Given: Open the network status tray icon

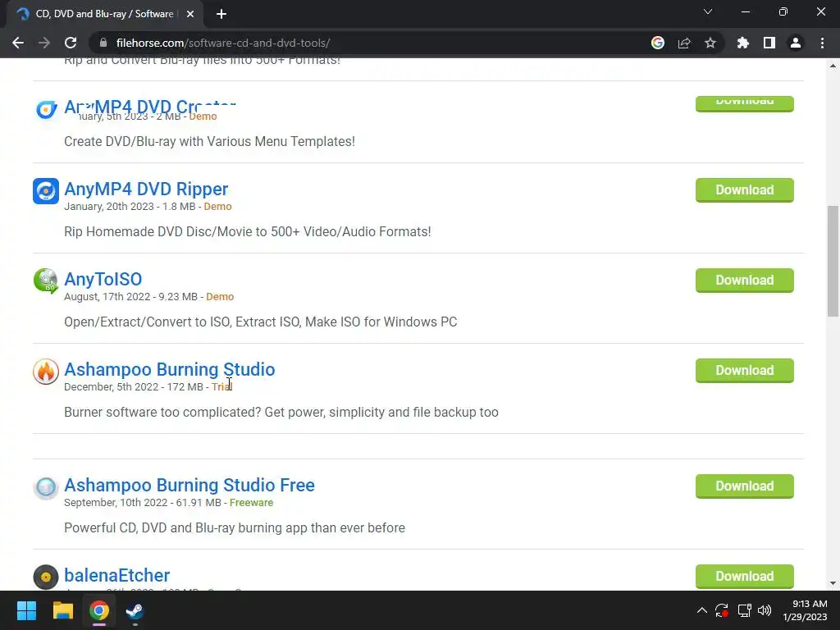Looking at the screenshot, I should coord(744,610).
